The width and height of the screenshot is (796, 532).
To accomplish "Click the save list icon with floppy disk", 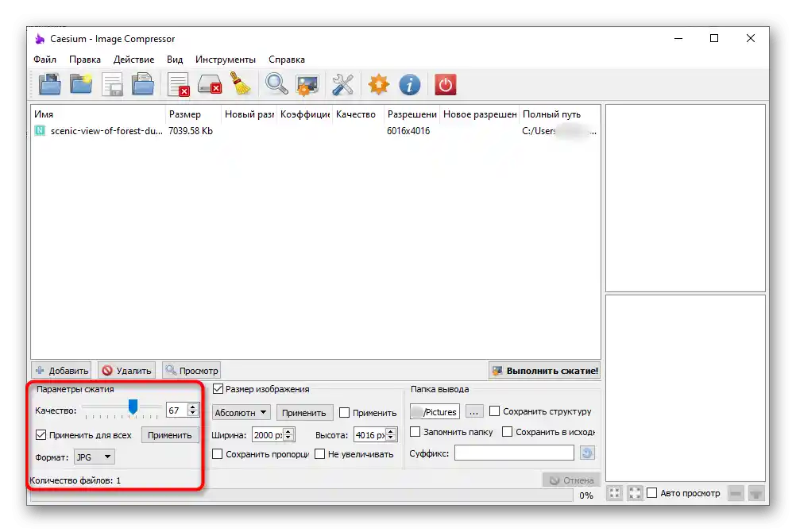I will point(112,84).
